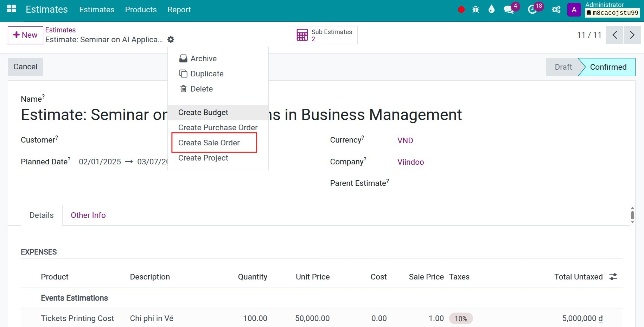Open the conversations chat icon with 4 badge
Image resolution: width=644 pixels, height=327 pixels.
point(509,10)
